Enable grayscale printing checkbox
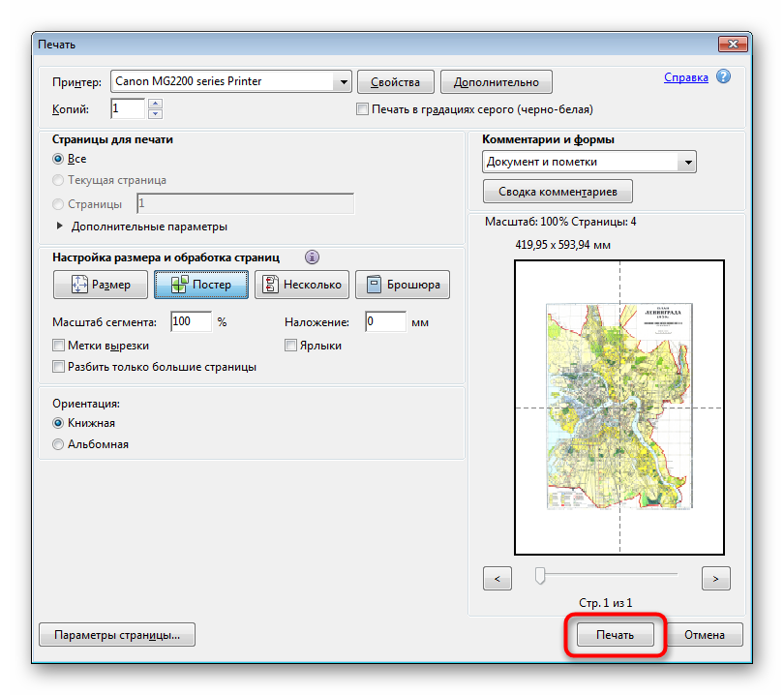Screen dimensions: 784x695 (x=364, y=109)
